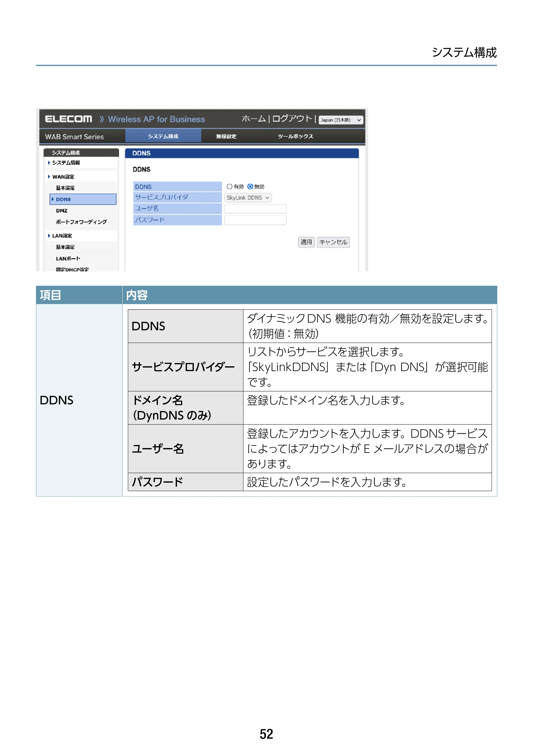Open 基本設定 under WAN設定
The width and height of the screenshot is (533, 756).
65,188
